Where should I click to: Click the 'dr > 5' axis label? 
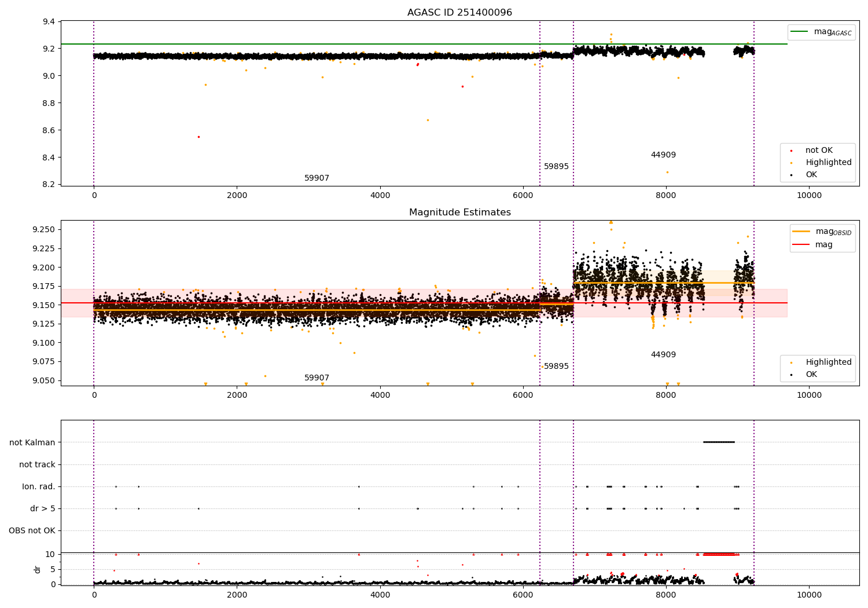click(43, 508)
